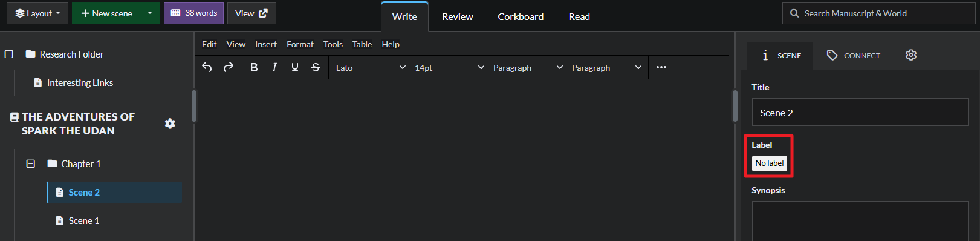
Task: Switch to the Review tab
Action: [458, 17]
